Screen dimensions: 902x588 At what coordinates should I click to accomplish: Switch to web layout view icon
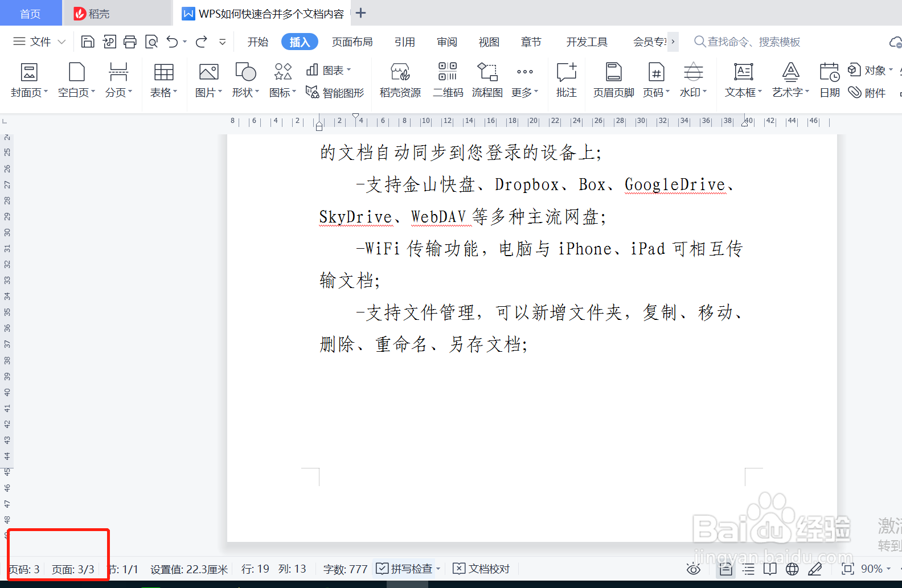792,569
